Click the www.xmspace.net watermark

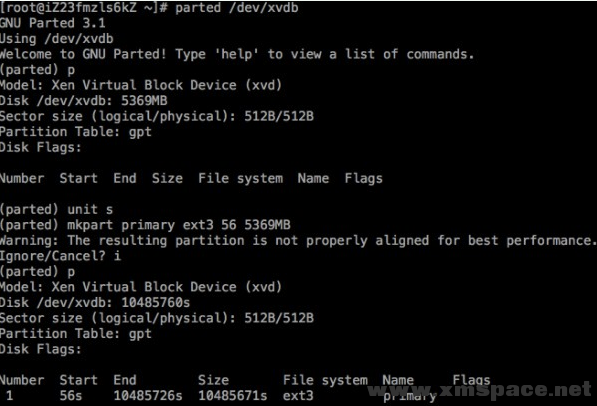click(x=479, y=390)
